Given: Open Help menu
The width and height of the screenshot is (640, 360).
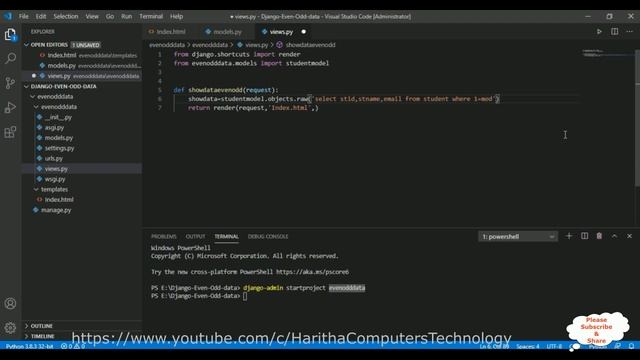Looking at the screenshot, I should click(x=176, y=16).
